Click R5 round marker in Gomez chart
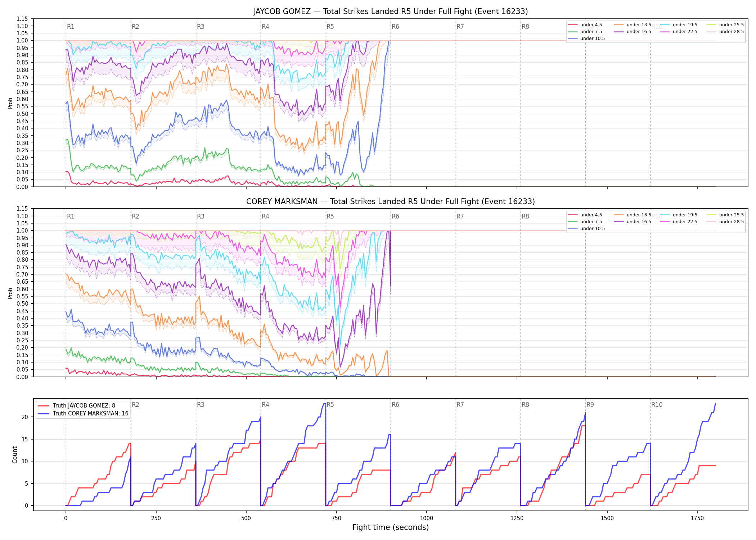756x540 pixels. click(330, 27)
